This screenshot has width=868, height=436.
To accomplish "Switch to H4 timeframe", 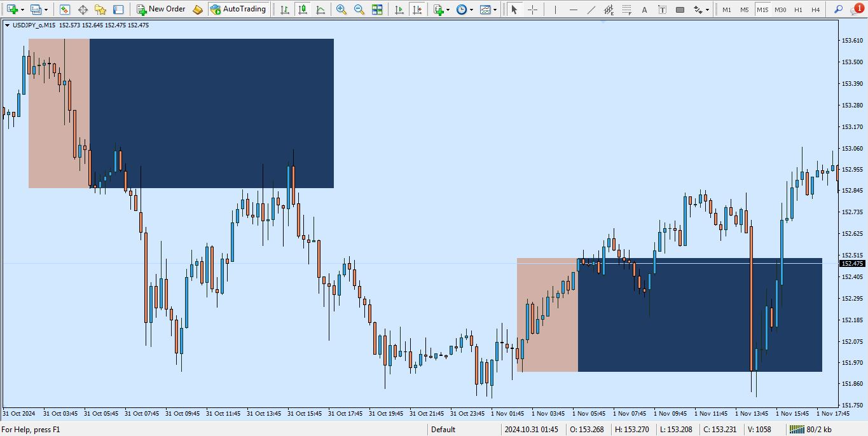I will (816, 10).
